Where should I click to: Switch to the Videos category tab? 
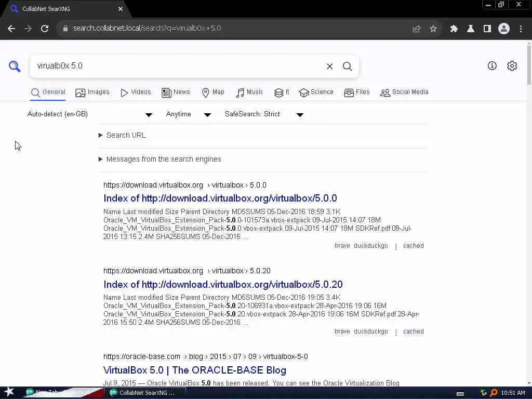(136, 92)
